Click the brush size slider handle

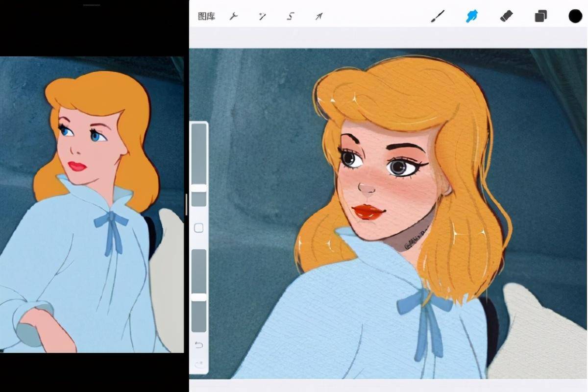(198, 188)
